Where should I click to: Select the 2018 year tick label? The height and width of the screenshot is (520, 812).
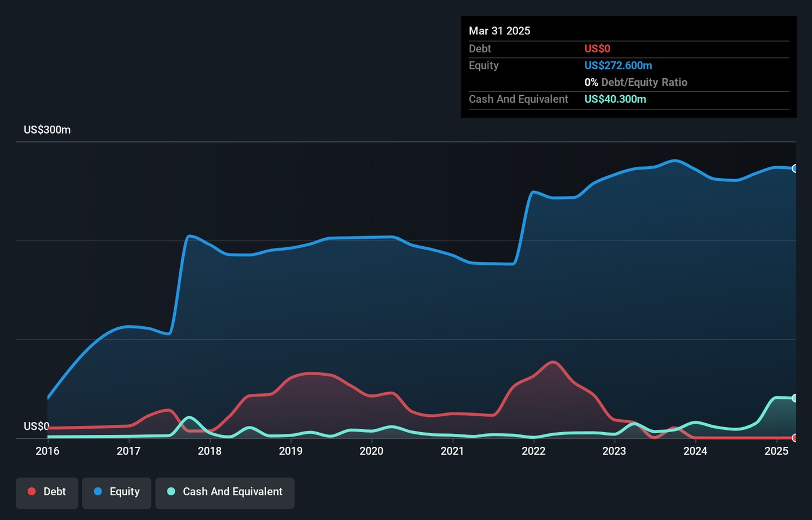click(x=210, y=451)
